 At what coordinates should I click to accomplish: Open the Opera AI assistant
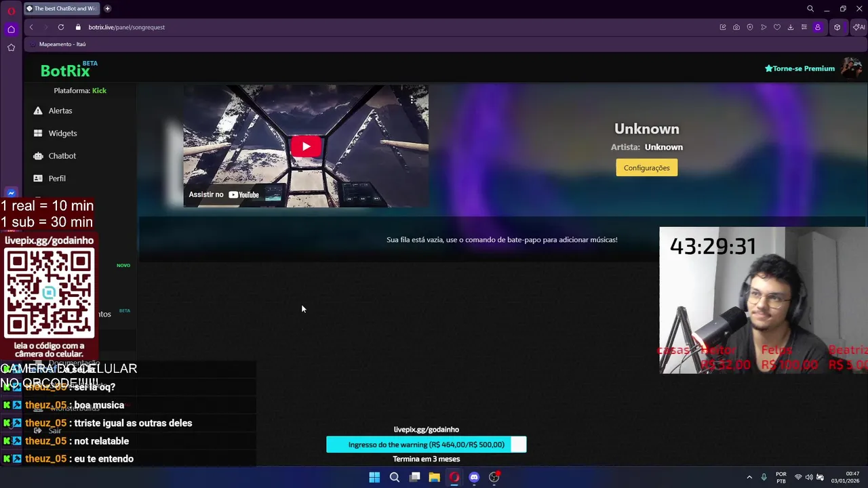[x=859, y=27]
